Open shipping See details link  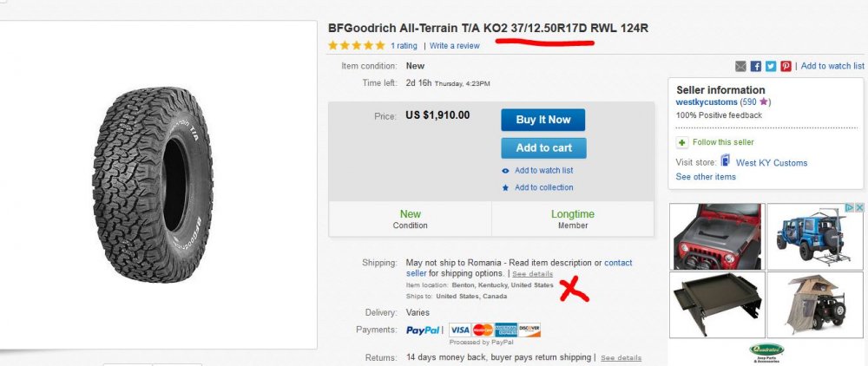[x=532, y=274]
